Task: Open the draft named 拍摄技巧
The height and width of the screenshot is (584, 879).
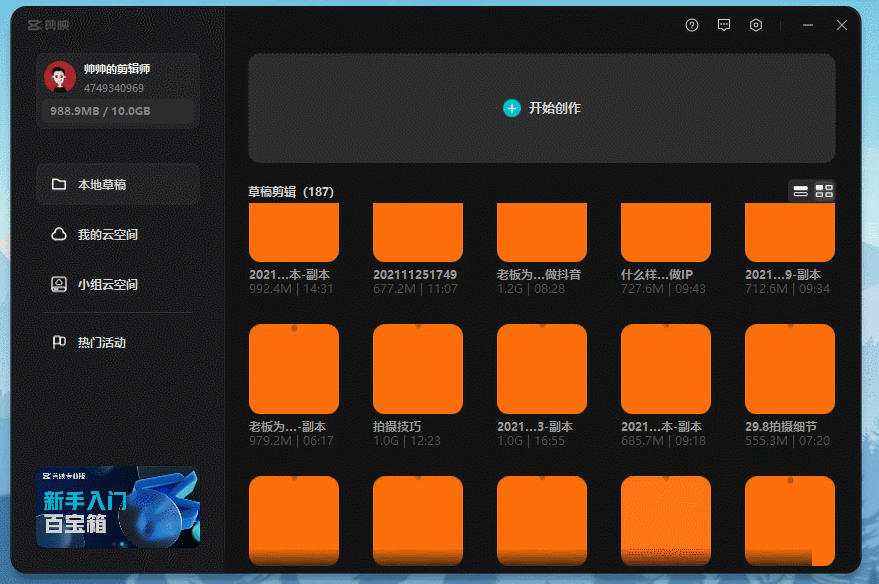Action: tap(417, 368)
